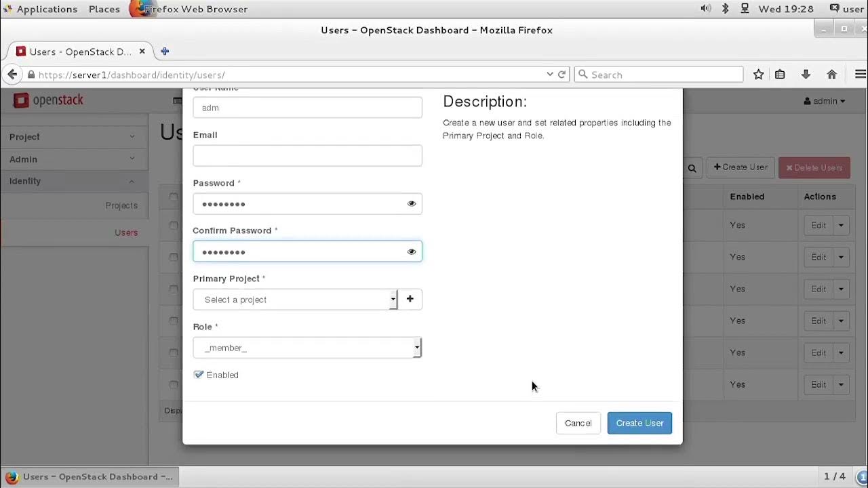The image size is (868, 488).
Task: Click into the Email input field
Action: click(307, 156)
